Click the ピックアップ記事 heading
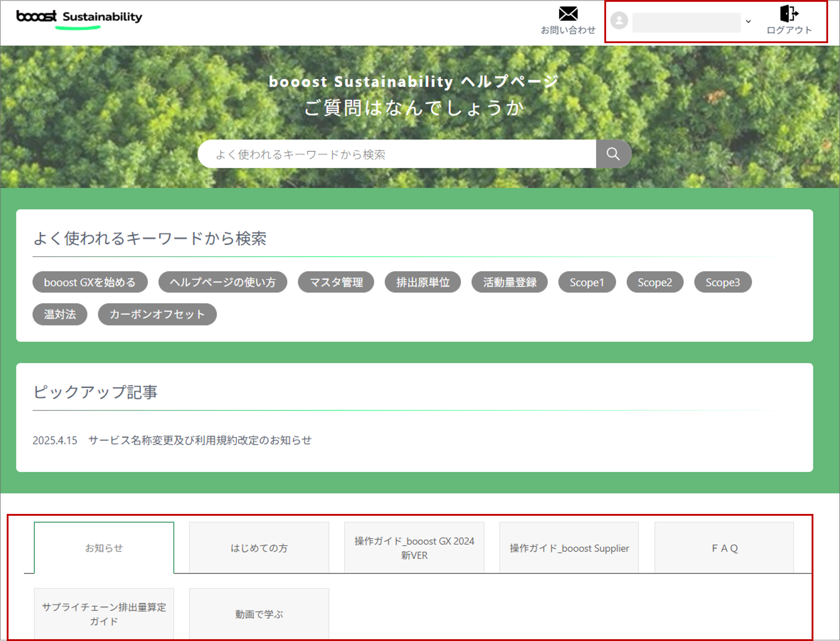 click(x=95, y=392)
